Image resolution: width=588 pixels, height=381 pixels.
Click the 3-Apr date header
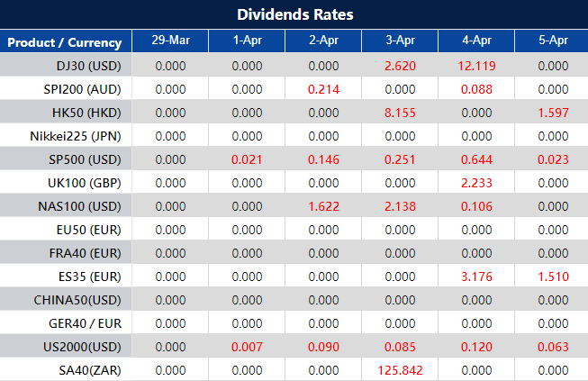click(400, 41)
